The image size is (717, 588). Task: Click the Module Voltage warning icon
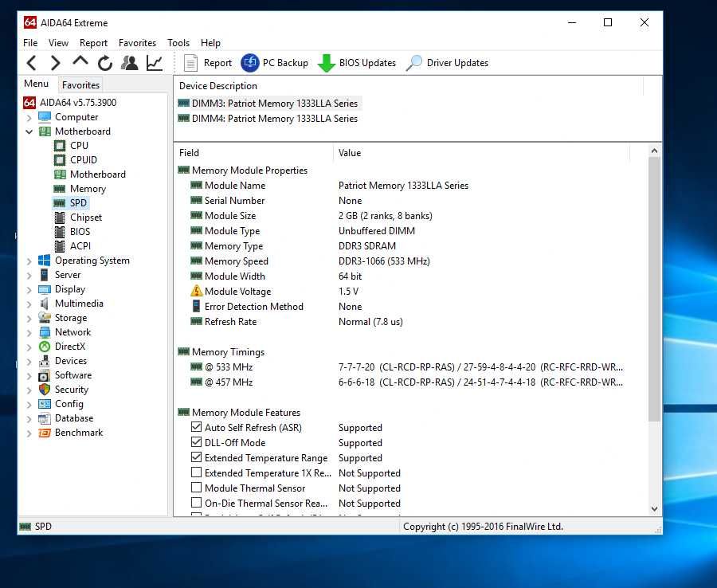[196, 291]
